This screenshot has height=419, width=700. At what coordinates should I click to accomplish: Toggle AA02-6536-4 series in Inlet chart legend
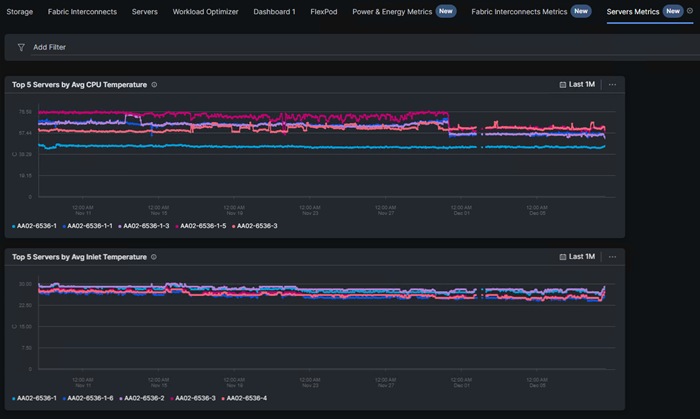tap(244, 398)
